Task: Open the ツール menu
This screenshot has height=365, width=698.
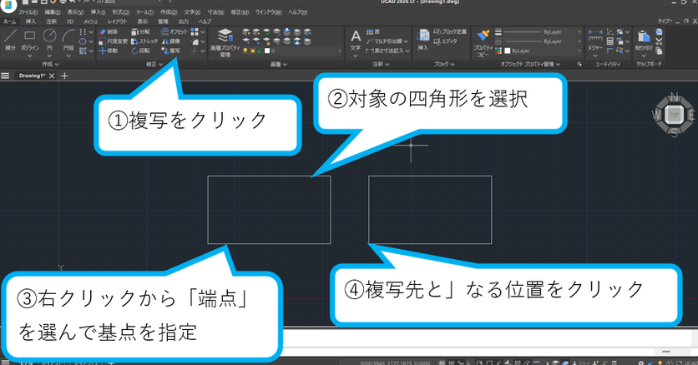Action: point(145,12)
